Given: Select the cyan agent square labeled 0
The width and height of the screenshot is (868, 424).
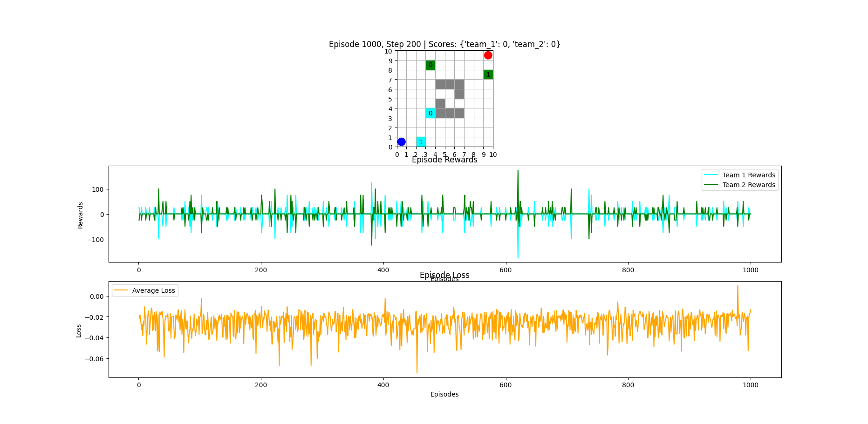Looking at the screenshot, I should click(431, 113).
